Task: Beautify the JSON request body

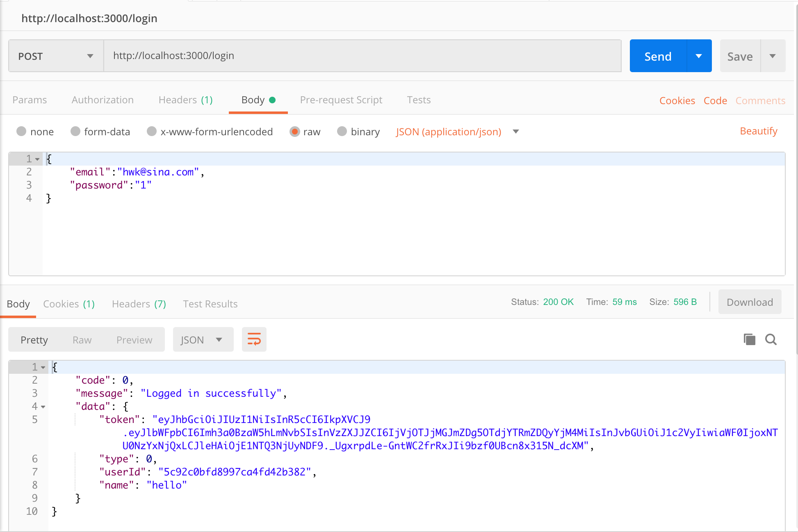Action: point(758,131)
